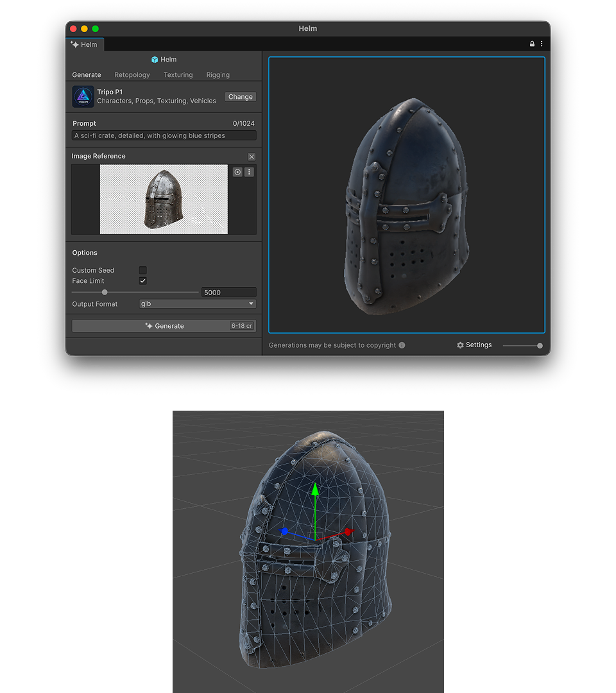Click the 0/1024 character counter

tap(243, 123)
